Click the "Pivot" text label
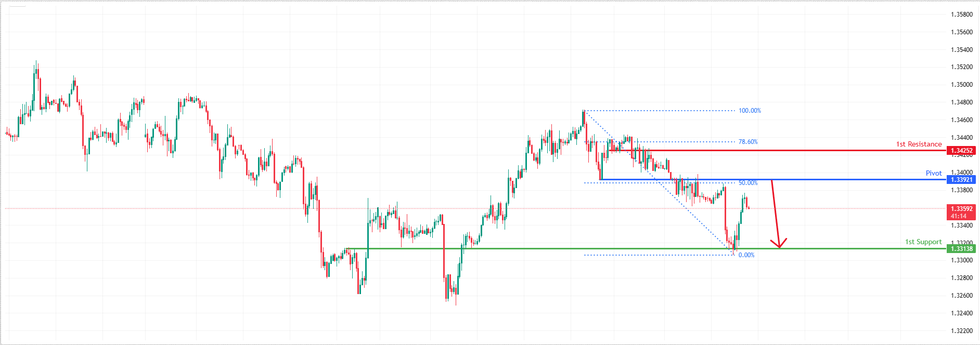The width and height of the screenshot is (980, 345). (x=933, y=174)
